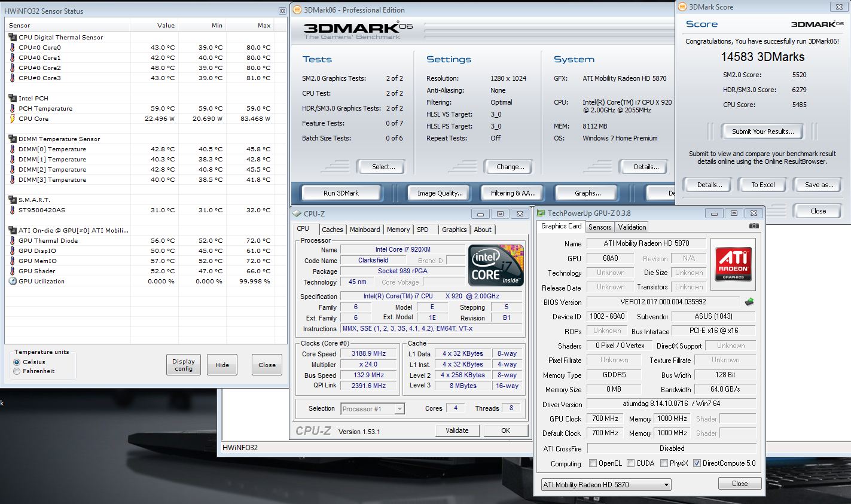This screenshot has width=851, height=504.
Task: Click the BIOS Version field in GPU-Z
Action: click(x=663, y=302)
